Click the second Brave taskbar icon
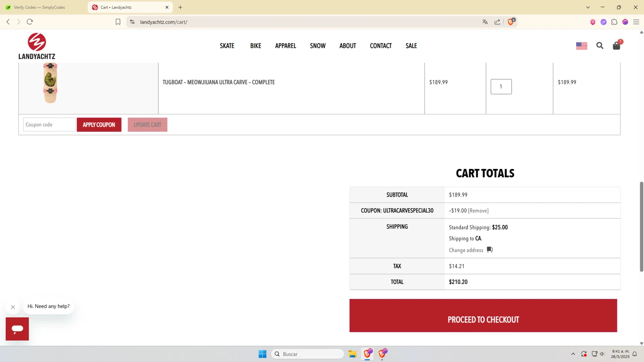644x362 pixels. [383, 354]
